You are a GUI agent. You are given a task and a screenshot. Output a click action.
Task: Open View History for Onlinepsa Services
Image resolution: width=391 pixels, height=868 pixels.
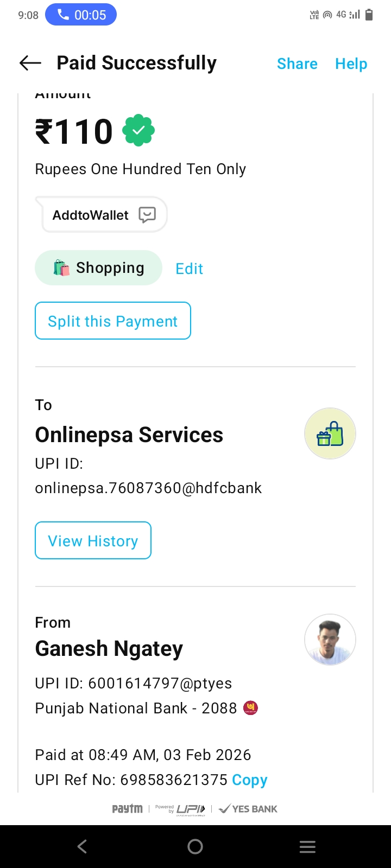(x=93, y=541)
